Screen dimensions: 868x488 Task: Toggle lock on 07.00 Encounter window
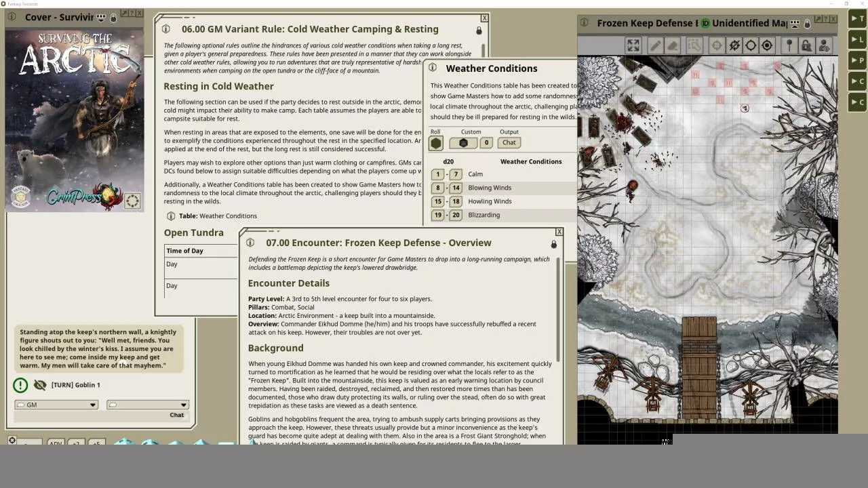pos(553,244)
